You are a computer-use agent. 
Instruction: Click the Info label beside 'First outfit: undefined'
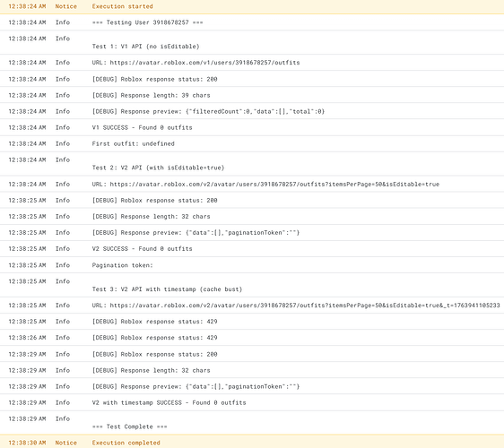pos(63,143)
